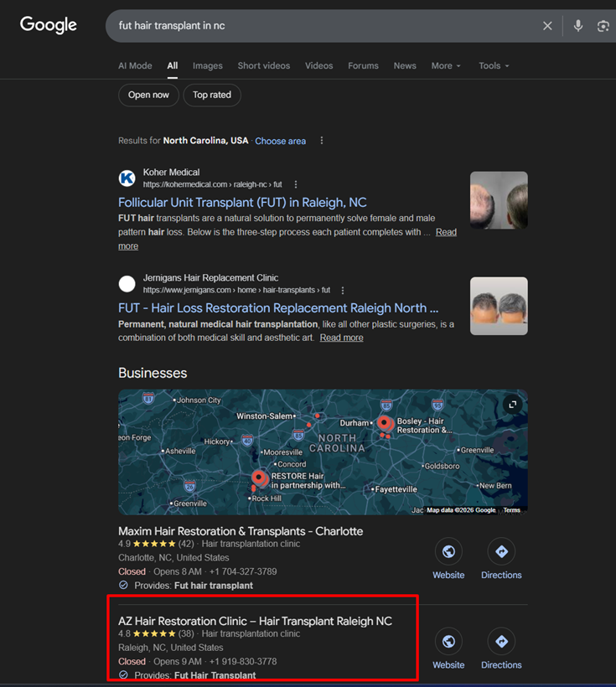
Task: Open Maxim Hair Restoration website icon
Action: click(448, 552)
